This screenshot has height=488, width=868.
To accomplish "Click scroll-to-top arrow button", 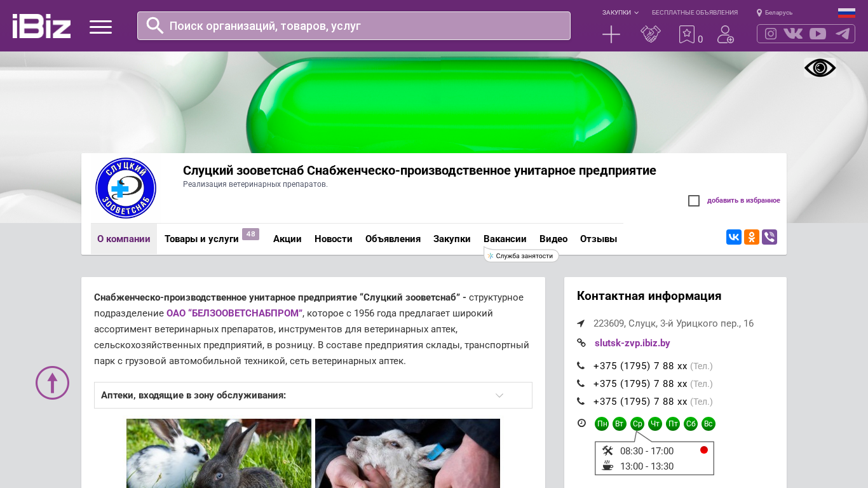I will pyautogui.click(x=52, y=383).
